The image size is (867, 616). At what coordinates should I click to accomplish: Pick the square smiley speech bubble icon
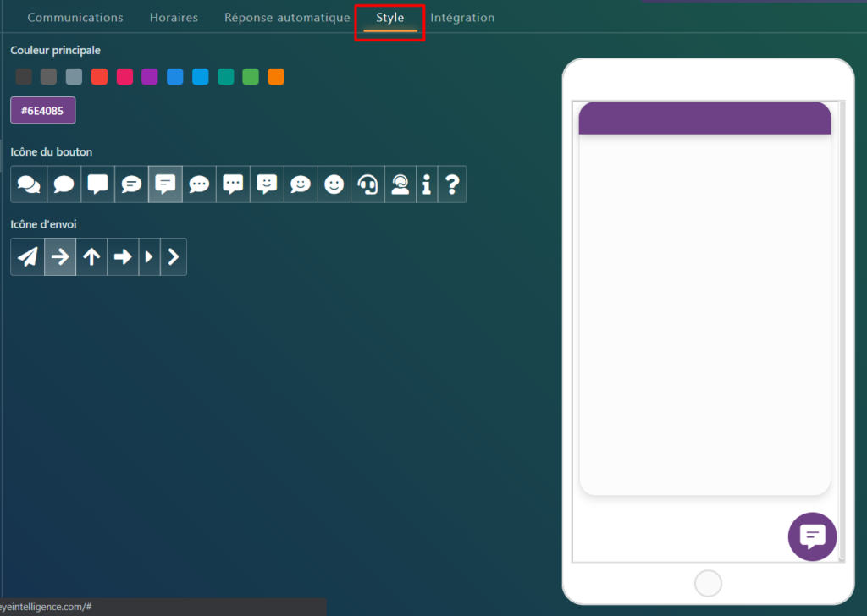pos(267,184)
